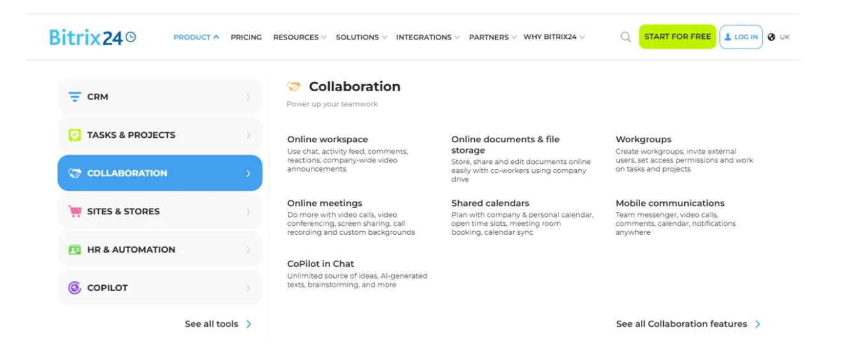Click the HR & Automation badge icon
Viewport: 868px width, 356px height.
click(75, 250)
